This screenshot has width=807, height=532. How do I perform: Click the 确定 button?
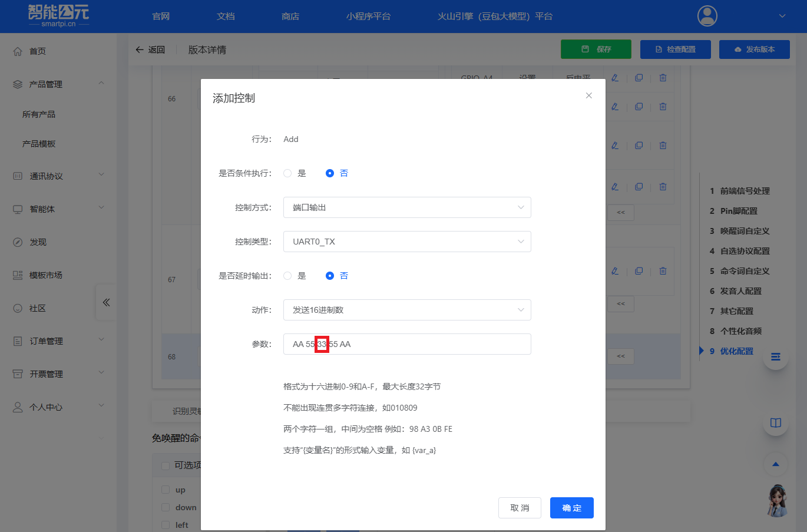[571, 508]
